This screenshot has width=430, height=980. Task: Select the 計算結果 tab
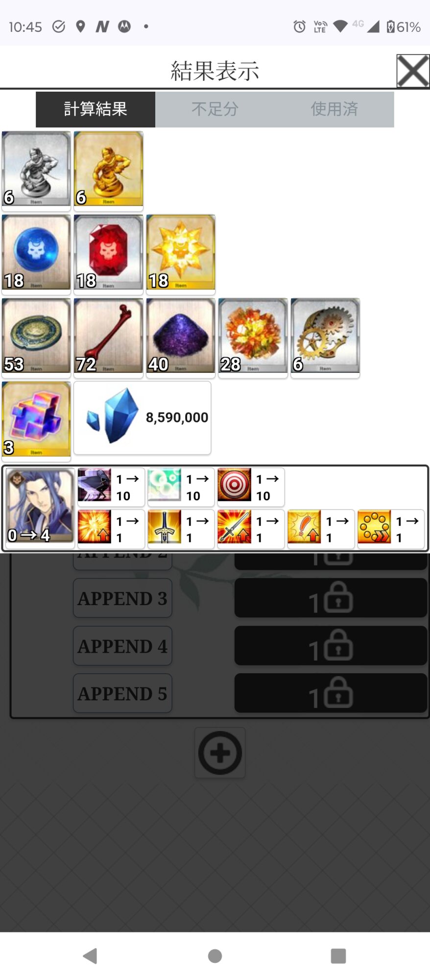[96, 109]
